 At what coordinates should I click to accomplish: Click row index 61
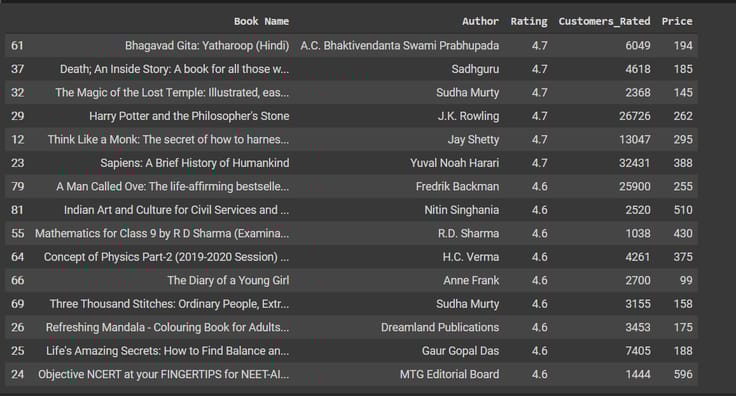pos(17,46)
